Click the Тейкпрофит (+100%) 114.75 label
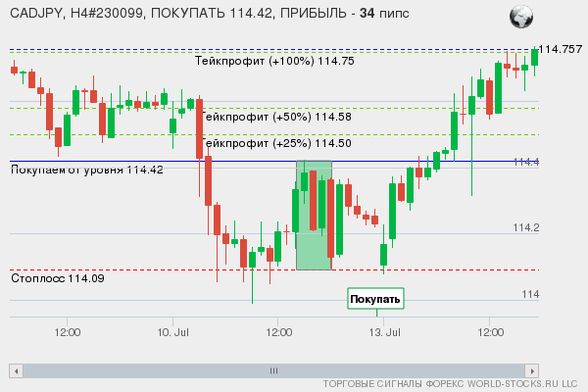The height and width of the screenshot is (392, 588). point(274,61)
